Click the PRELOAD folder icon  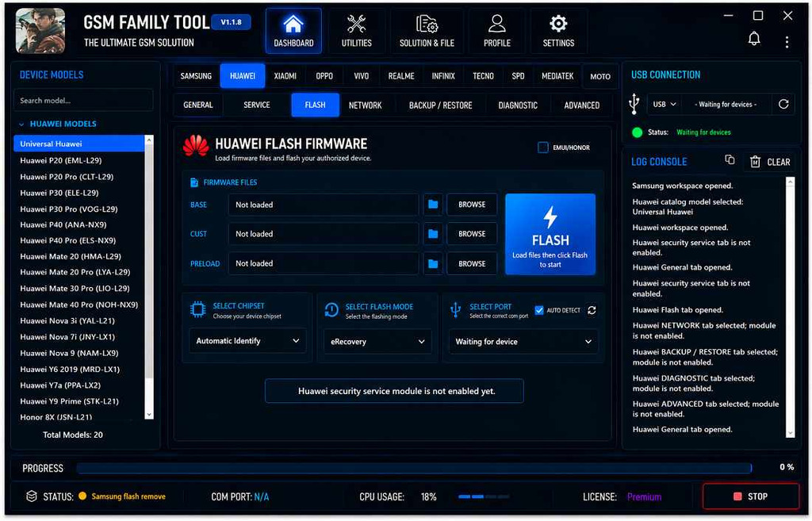(x=432, y=264)
